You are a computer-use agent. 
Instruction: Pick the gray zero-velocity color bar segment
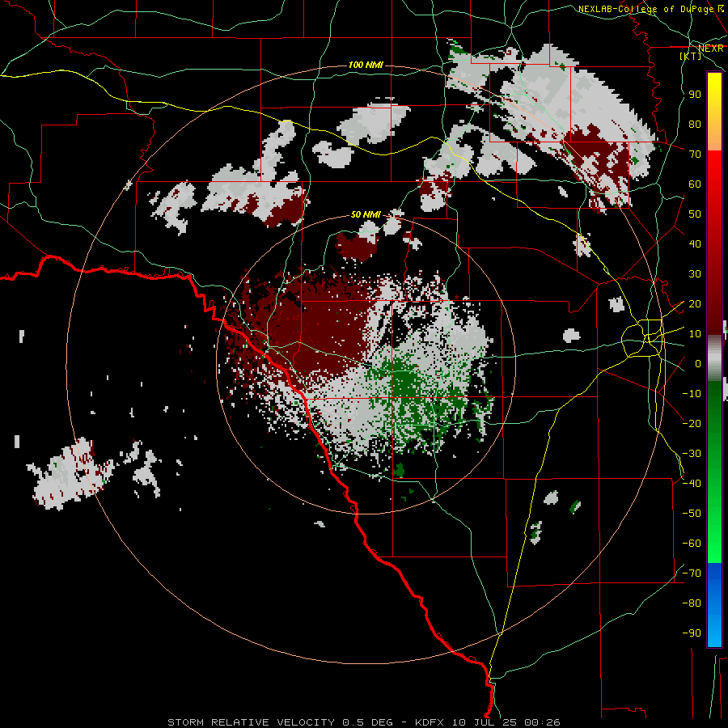click(x=714, y=358)
